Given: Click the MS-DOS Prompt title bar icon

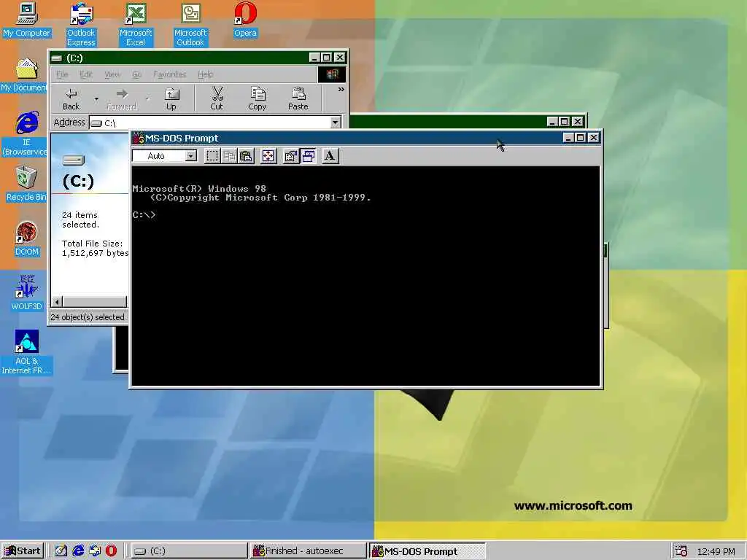Looking at the screenshot, I should point(138,138).
